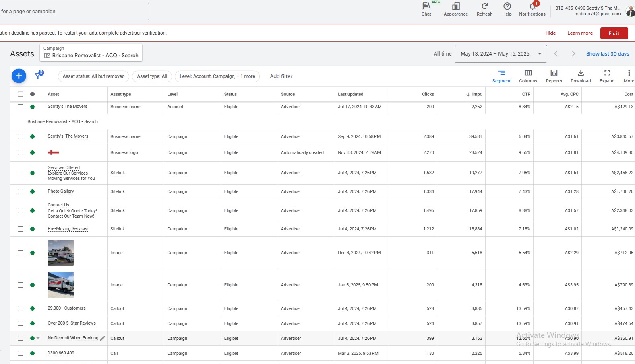
Task: Open the Campaign selector dropdown
Action: click(91, 52)
